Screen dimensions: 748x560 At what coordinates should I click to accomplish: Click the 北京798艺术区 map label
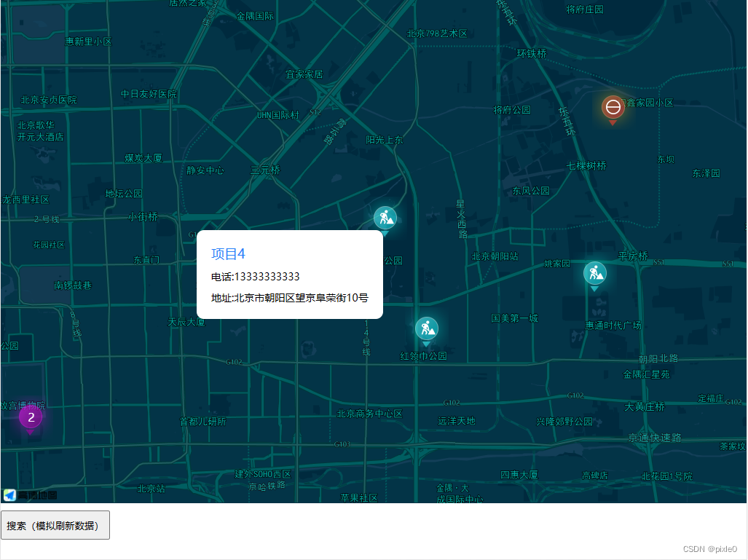436,33
